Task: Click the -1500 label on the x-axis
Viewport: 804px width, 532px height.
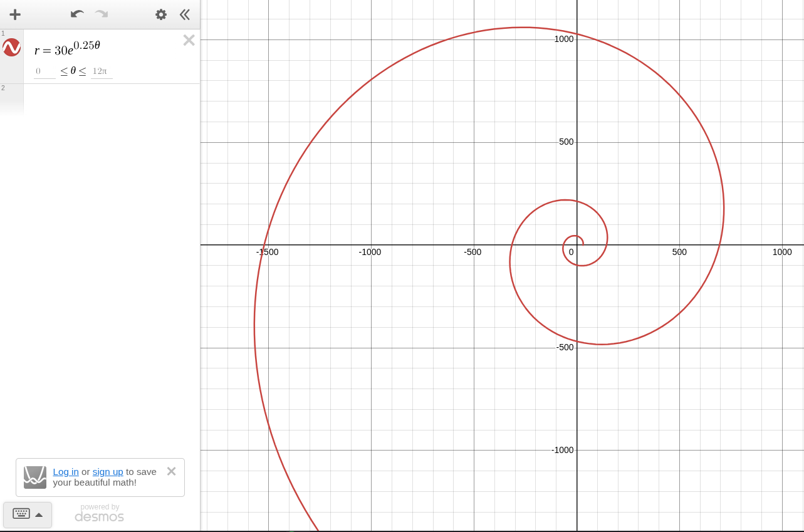Action: click(268, 252)
